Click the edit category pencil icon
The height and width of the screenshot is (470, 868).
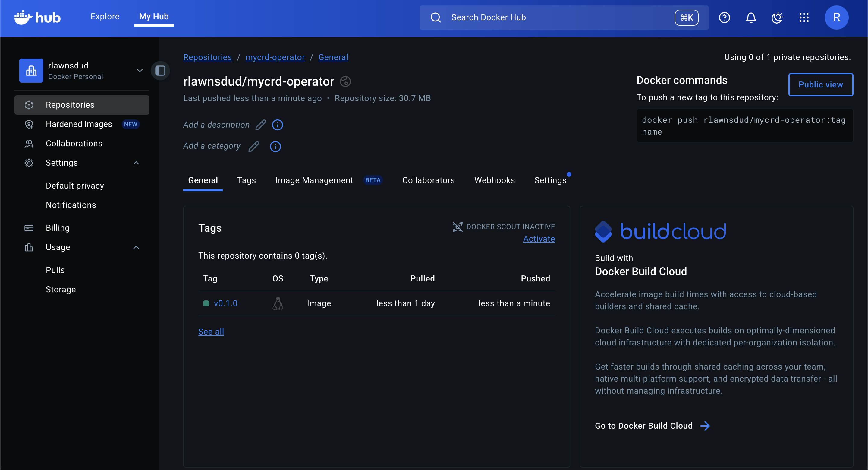(254, 147)
